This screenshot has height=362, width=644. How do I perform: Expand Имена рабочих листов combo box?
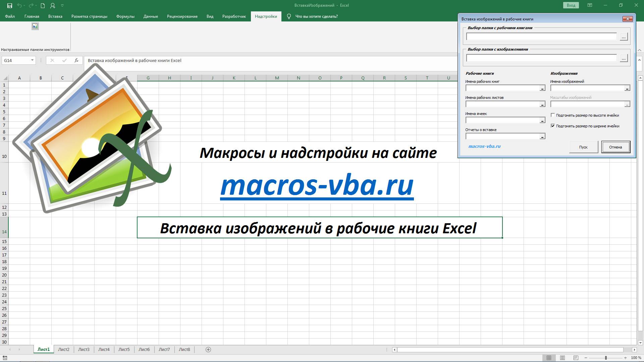[x=542, y=104]
